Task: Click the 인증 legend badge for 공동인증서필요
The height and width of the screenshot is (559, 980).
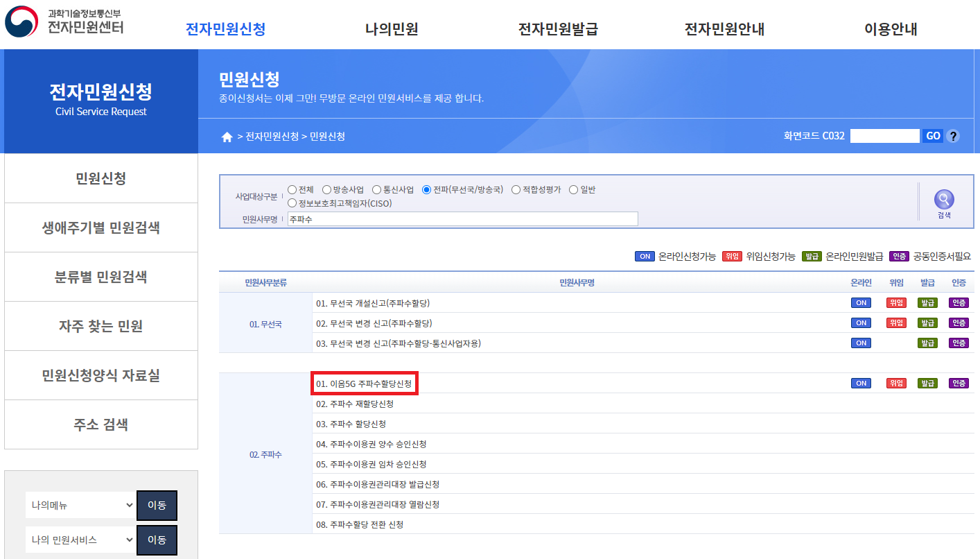Action: tap(899, 257)
